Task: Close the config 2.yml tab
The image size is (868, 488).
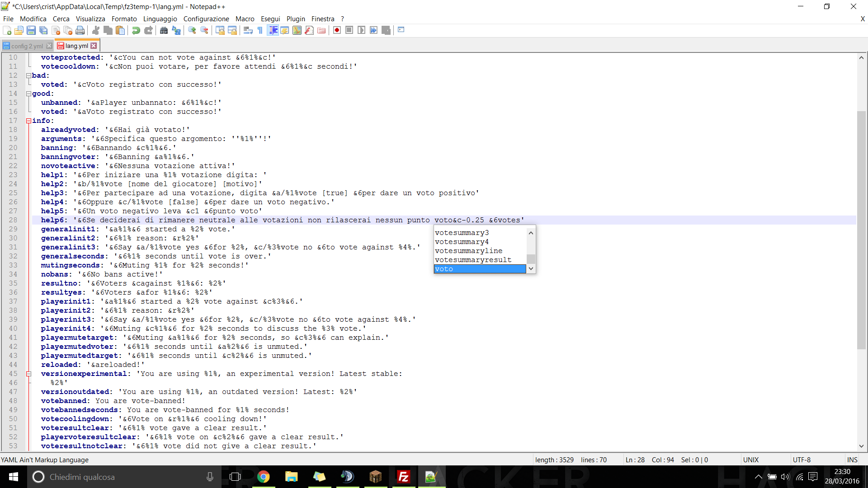Action: pos(49,46)
